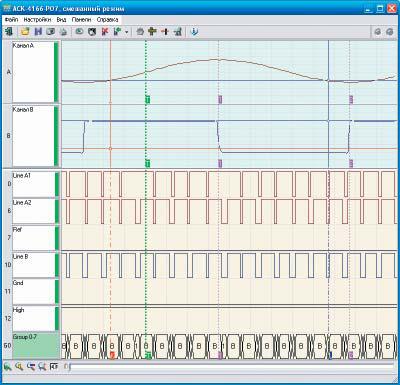The image size is (400, 385).
Task: Select the Line B channel label
Action: tap(33, 265)
